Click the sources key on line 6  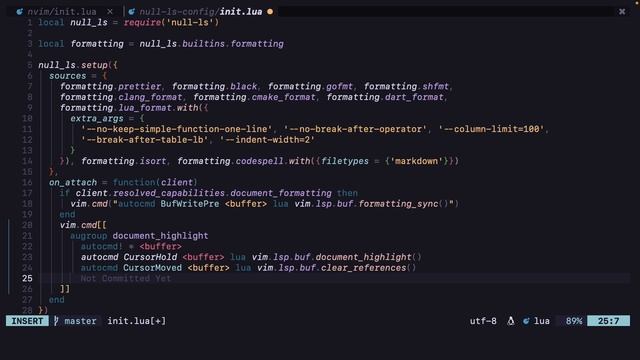[x=67, y=76]
